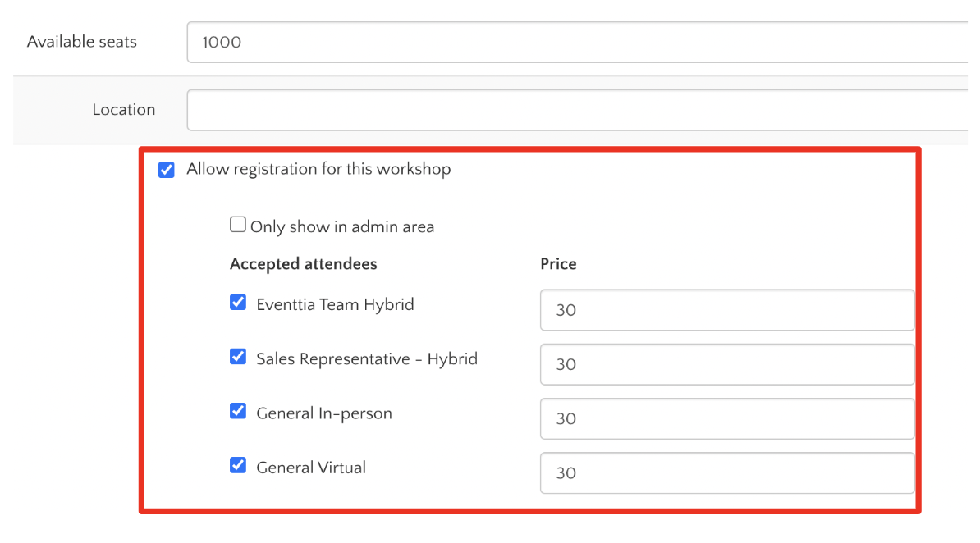This screenshot has width=980, height=543.
Task: Click the 'Price' column heading
Action: click(558, 264)
